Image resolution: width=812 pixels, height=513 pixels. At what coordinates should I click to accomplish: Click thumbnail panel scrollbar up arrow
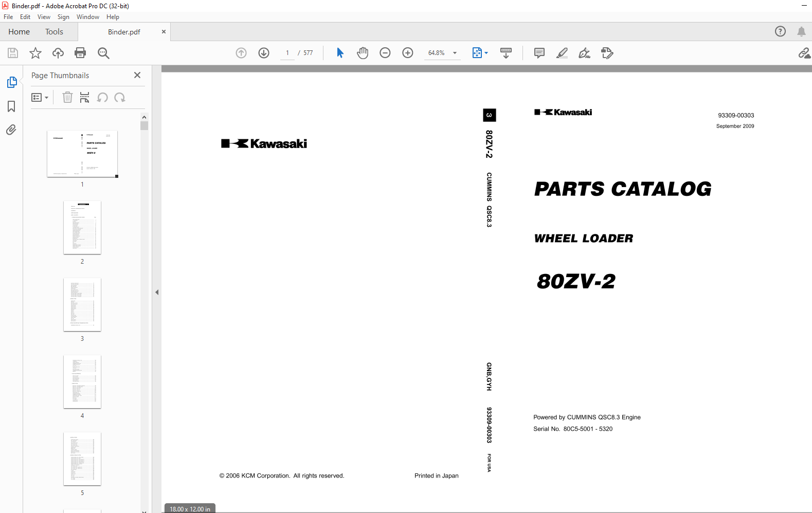click(144, 117)
